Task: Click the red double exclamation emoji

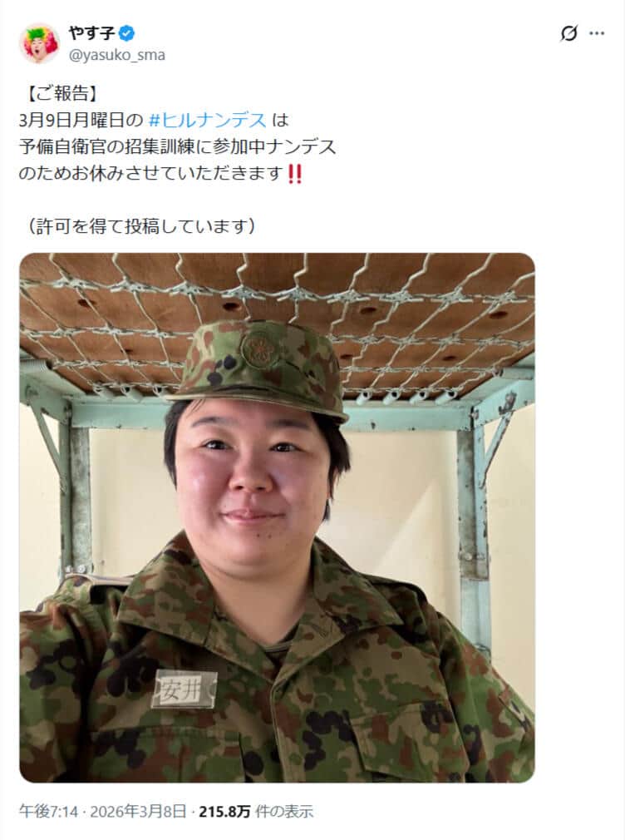Action: click(x=295, y=174)
